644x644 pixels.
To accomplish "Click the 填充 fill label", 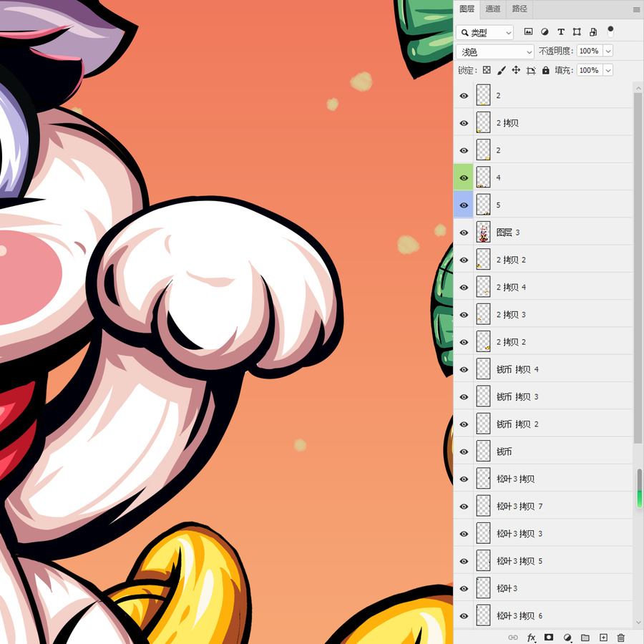I will pyautogui.click(x=564, y=70).
